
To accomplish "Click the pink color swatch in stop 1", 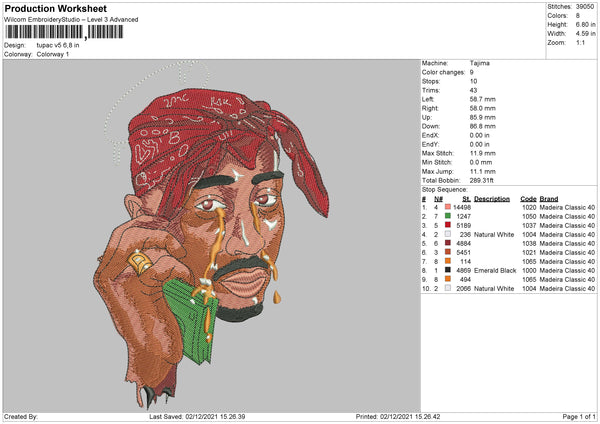I will (x=448, y=207).
